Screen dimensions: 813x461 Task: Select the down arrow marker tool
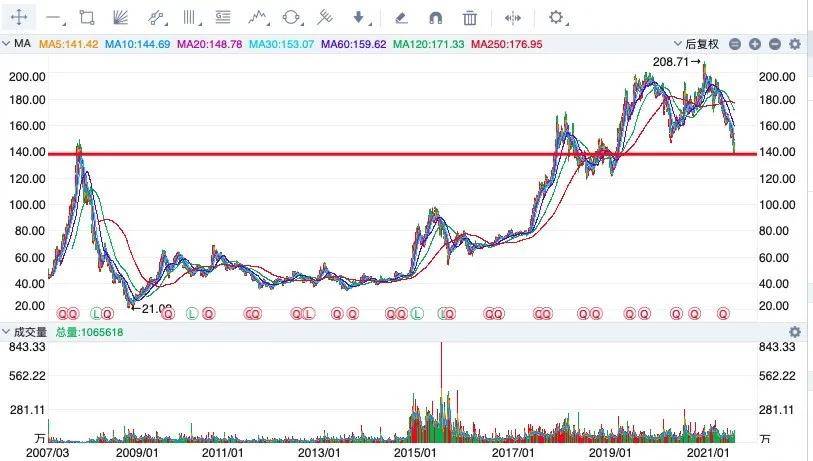point(360,18)
